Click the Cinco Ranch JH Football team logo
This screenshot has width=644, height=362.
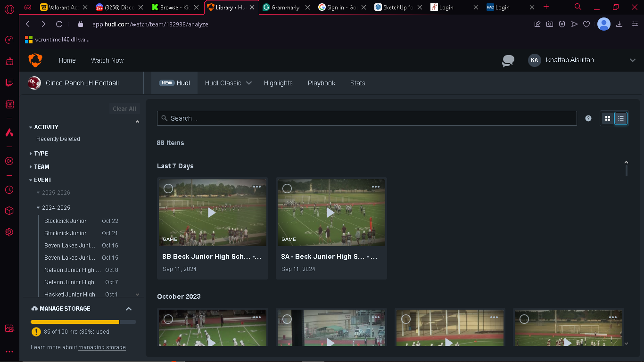coord(34,83)
